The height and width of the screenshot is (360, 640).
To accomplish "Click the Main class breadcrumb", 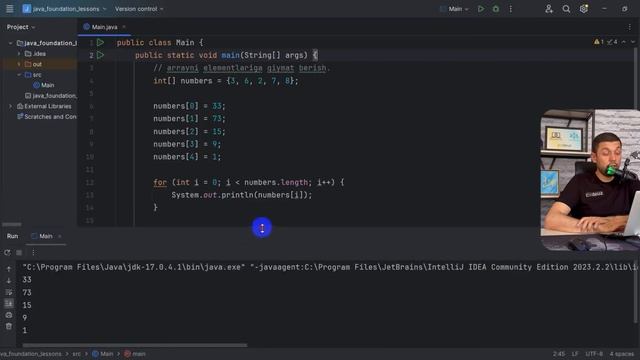I will (102, 354).
